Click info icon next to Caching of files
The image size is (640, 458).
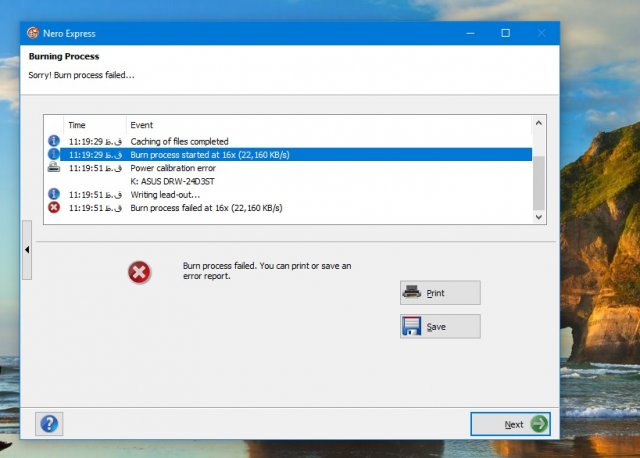click(54, 141)
